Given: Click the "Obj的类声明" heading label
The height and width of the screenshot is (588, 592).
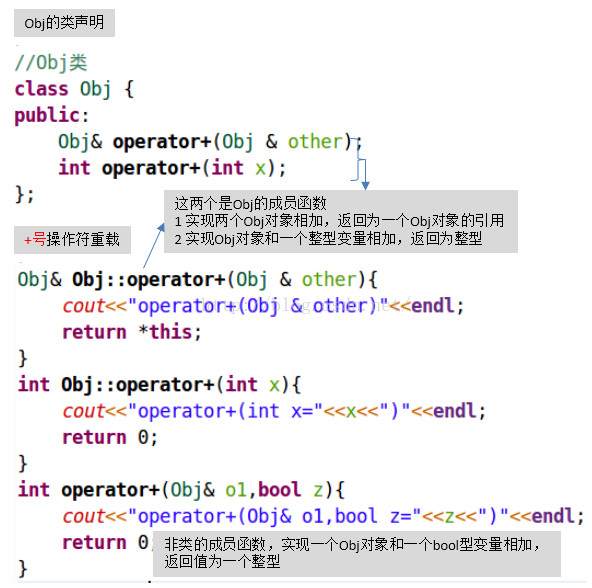Looking at the screenshot, I should point(64,23).
